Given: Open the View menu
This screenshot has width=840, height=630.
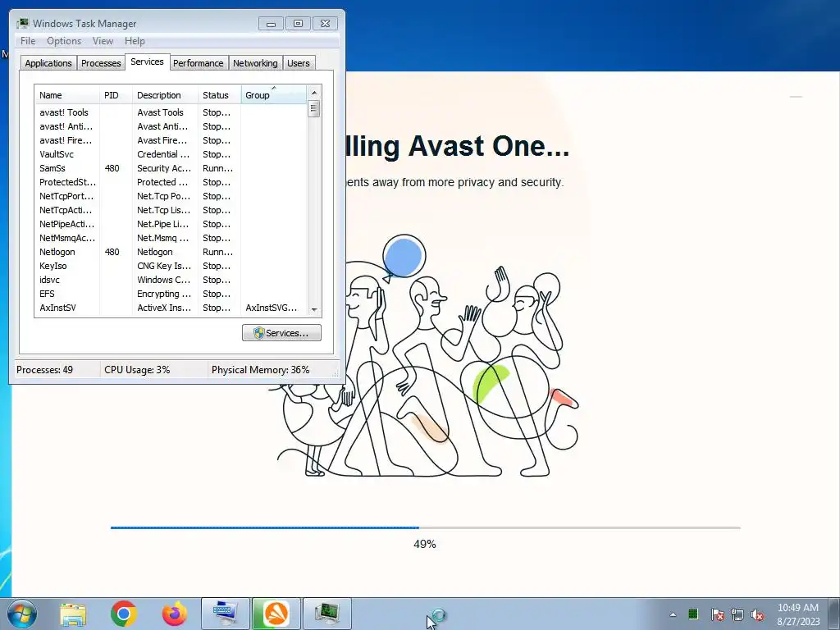Looking at the screenshot, I should 103,41.
